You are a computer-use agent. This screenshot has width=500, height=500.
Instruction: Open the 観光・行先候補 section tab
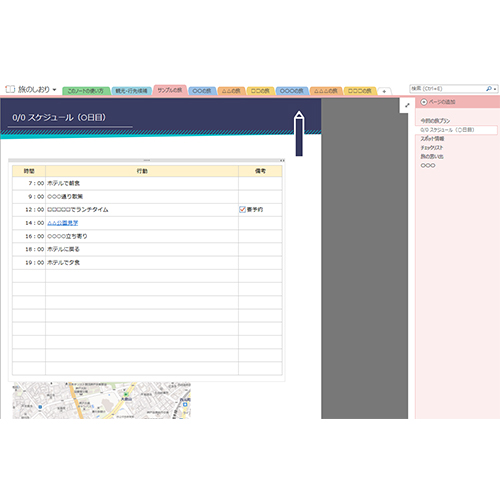click(131, 91)
